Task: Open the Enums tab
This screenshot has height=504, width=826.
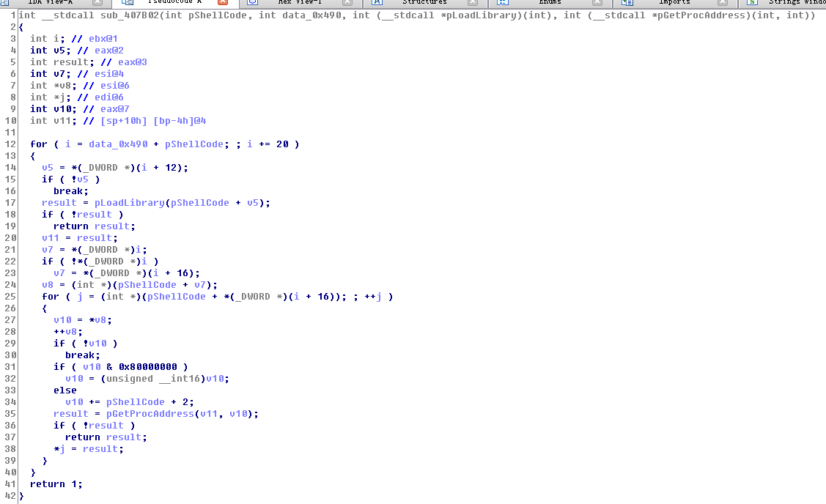Action: point(550,2)
